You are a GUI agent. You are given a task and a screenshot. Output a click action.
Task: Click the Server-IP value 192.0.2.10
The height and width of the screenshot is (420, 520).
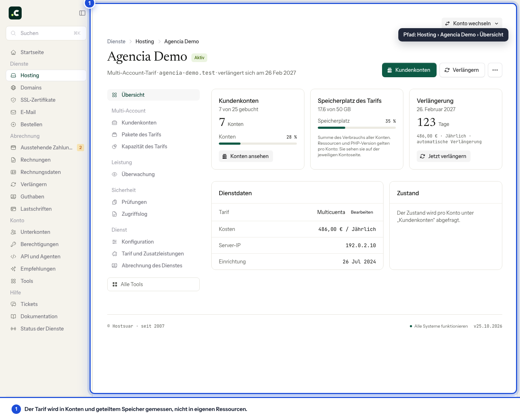(x=361, y=245)
